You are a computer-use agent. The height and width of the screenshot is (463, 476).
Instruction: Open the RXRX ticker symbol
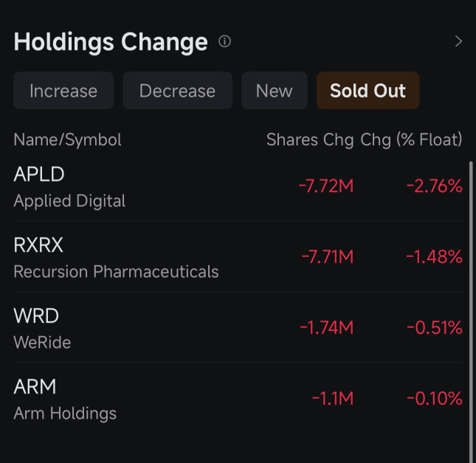pos(38,245)
